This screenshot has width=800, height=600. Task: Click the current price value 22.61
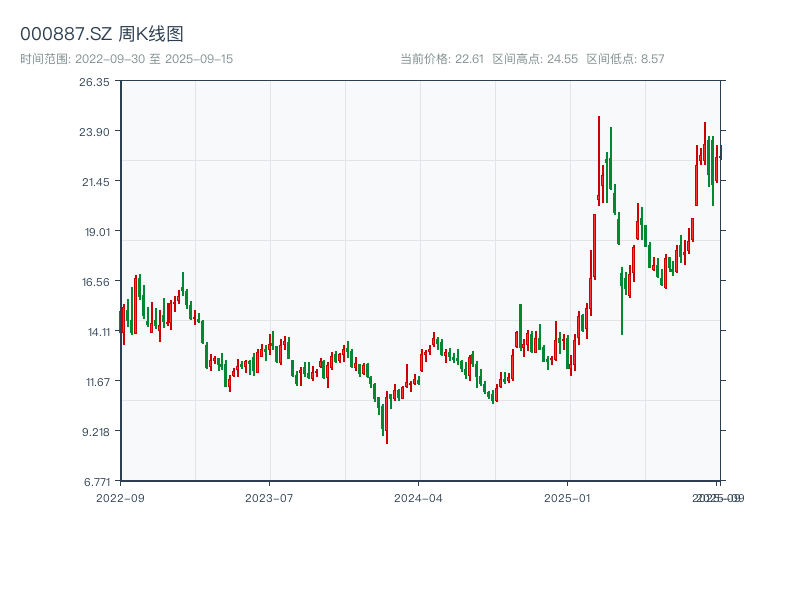(x=469, y=59)
